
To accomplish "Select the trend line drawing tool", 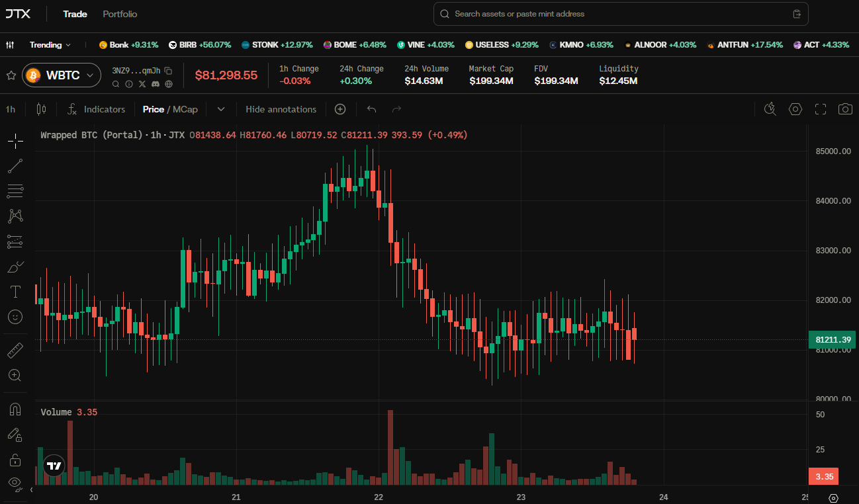I will click(x=15, y=166).
